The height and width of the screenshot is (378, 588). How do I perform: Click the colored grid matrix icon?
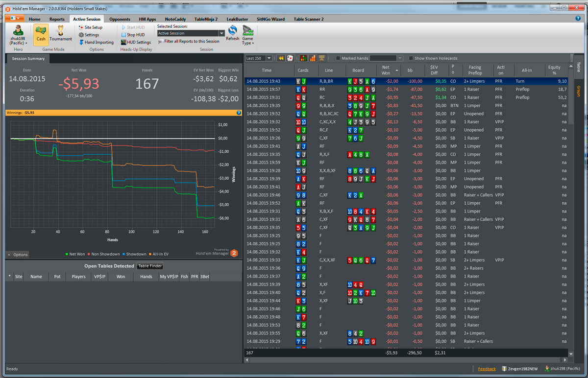(303, 58)
